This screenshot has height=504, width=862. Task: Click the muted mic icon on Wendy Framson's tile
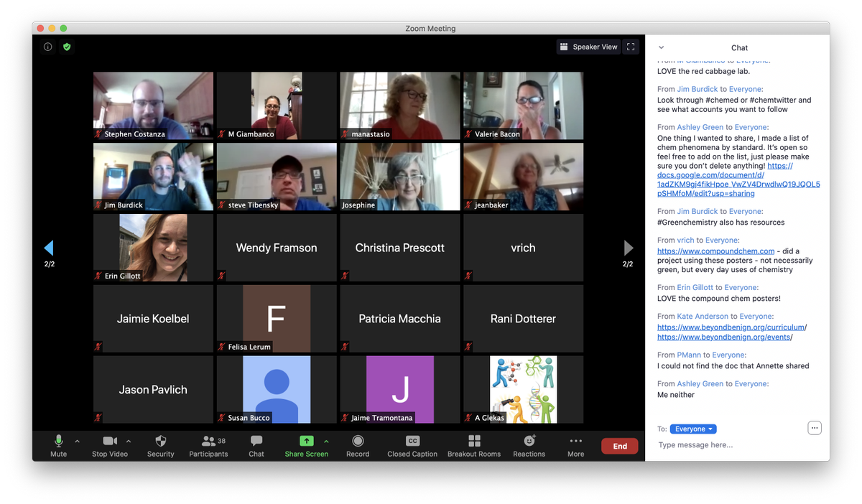tap(222, 276)
